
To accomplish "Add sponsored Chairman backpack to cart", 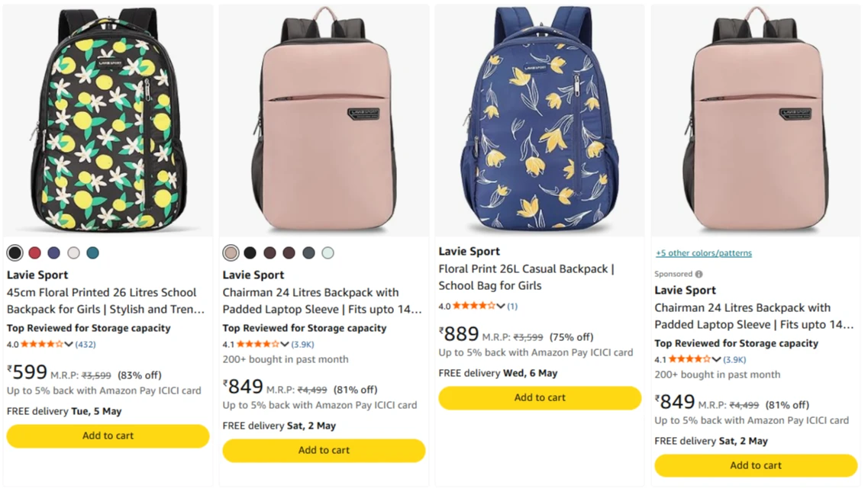I will click(756, 465).
